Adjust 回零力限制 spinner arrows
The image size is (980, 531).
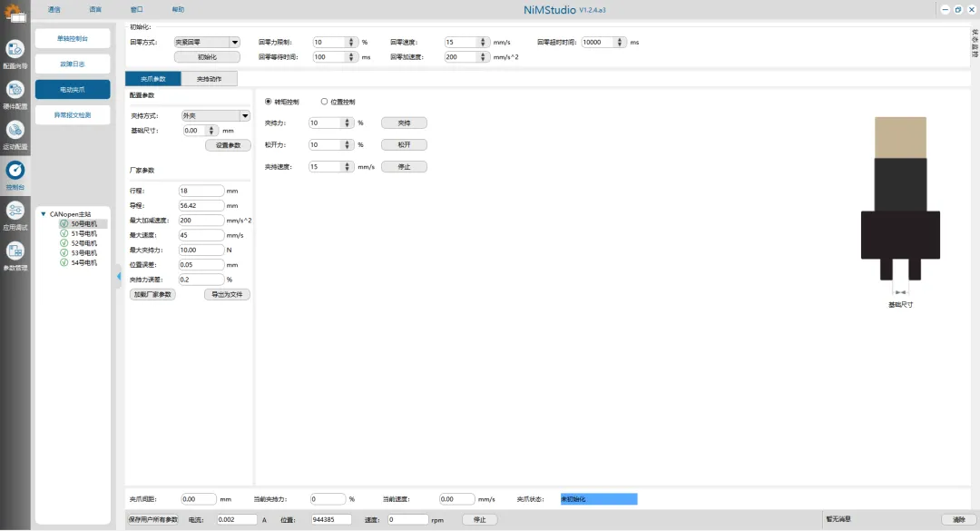[351, 42]
